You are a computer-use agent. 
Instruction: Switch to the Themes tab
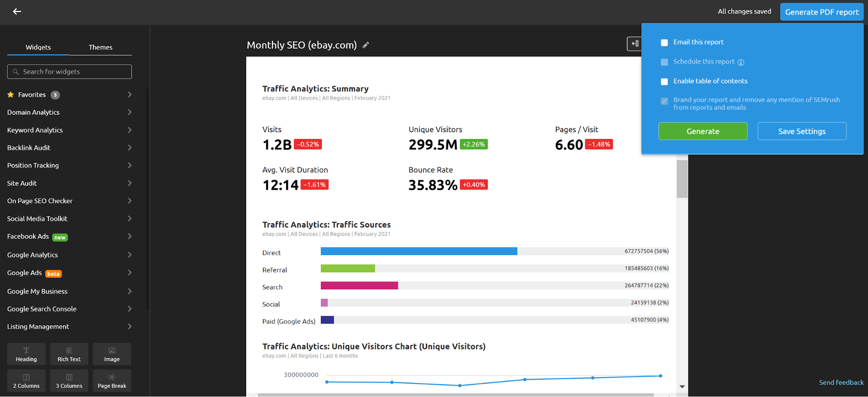(100, 47)
